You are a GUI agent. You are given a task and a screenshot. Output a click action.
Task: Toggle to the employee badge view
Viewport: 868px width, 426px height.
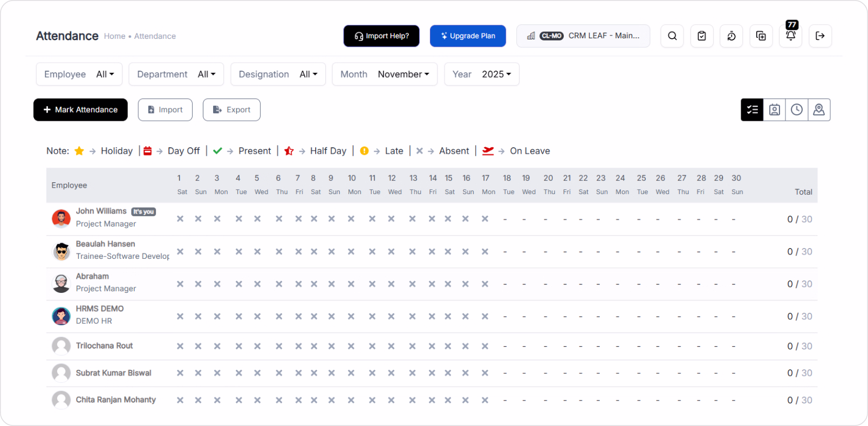[x=775, y=110]
